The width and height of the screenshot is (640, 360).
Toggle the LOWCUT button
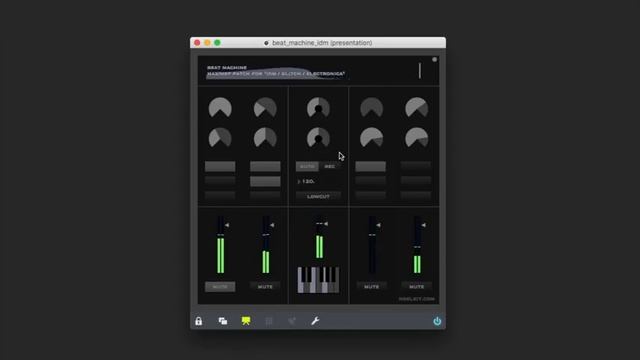(318, 196)
